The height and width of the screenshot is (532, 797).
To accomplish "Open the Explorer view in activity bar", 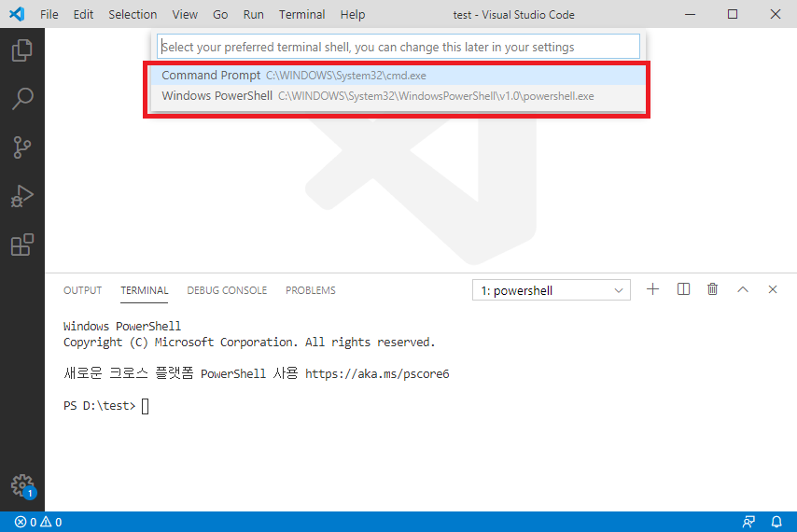I will [x=21, y=50].
